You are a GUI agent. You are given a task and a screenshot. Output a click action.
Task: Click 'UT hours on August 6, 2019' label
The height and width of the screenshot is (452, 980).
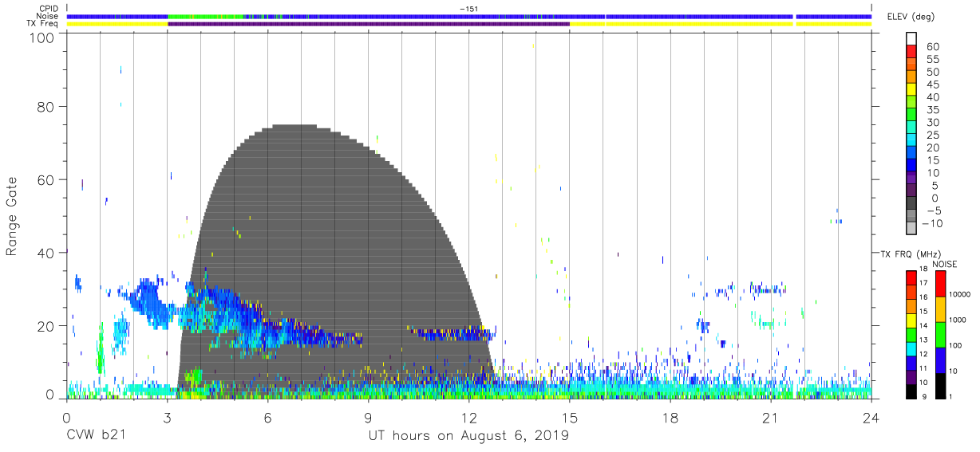468,436
